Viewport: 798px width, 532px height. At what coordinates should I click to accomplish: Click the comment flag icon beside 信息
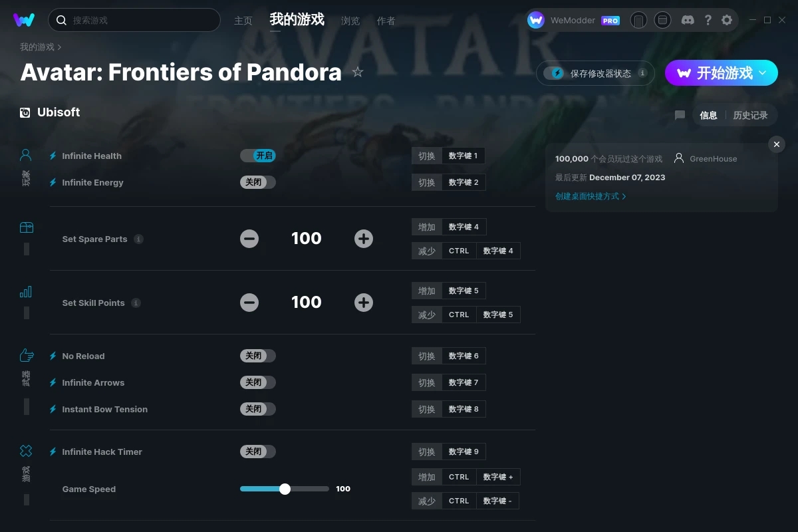pyautogui.click(x=680, y=115)
